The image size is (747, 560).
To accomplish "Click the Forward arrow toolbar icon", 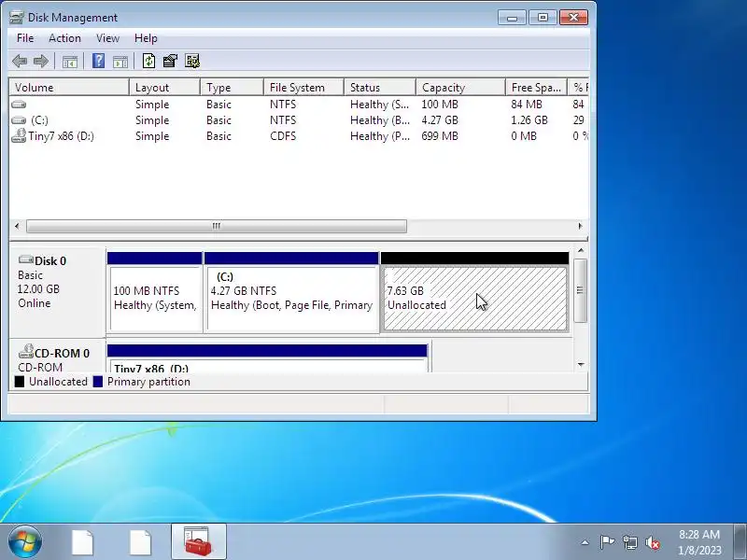I will click(41, 61).
